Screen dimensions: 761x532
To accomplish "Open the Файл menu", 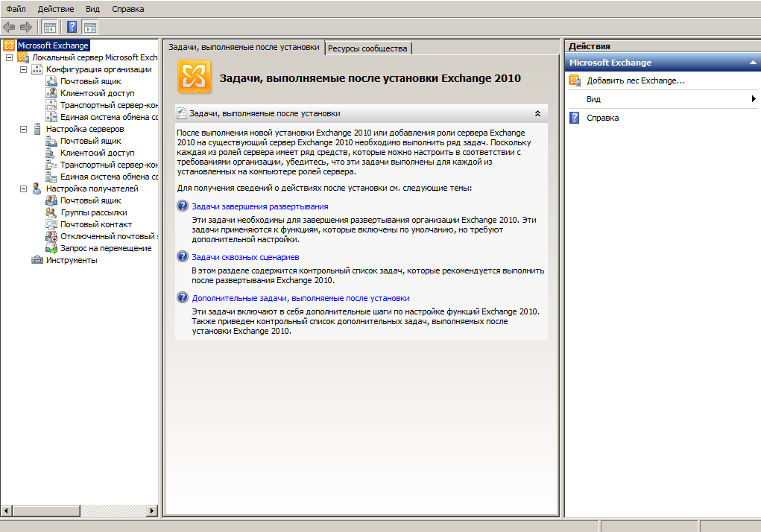I will pyautogui.click(x=16, y=9).
